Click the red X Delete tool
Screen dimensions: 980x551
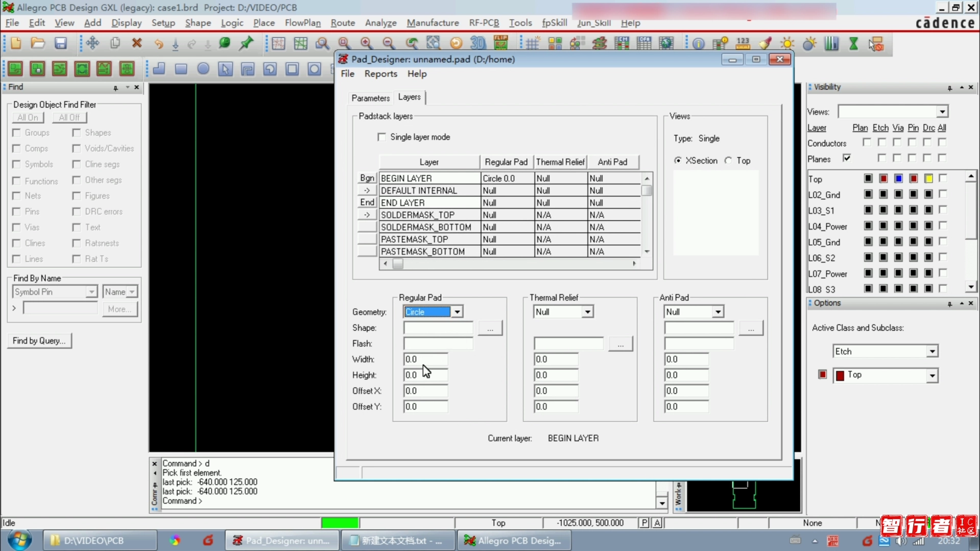[x=137, y=43]
